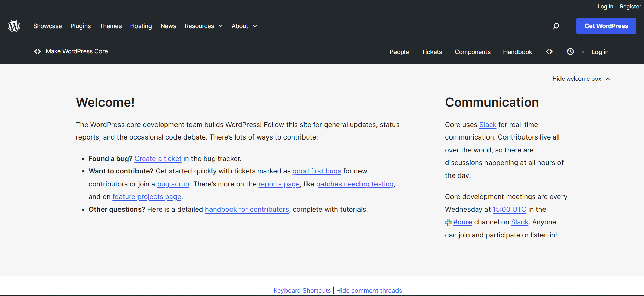Click the underlined word 'core' in intro

pos(134,125)
